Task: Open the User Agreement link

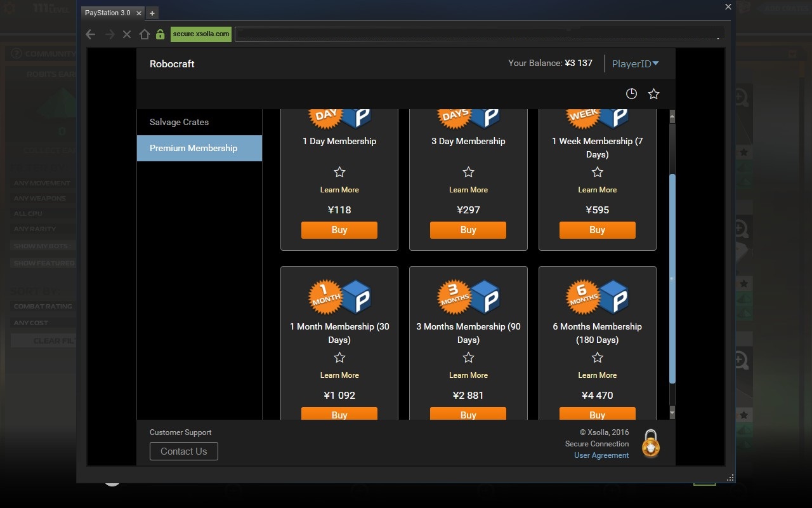Action: (601, 455)
